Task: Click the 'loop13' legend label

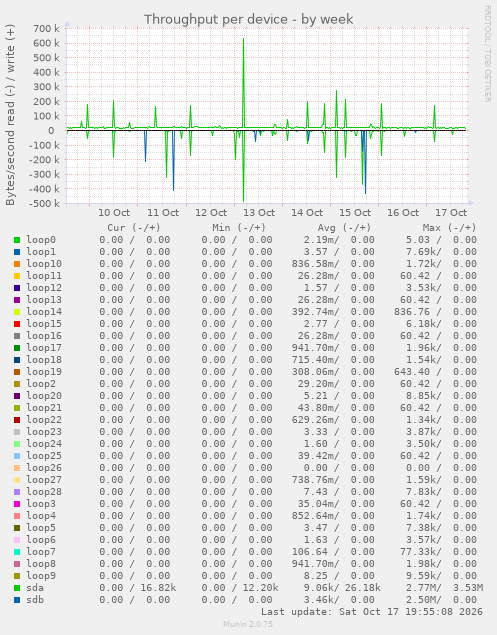Action: pyautogui.click(x=44, y=300)
